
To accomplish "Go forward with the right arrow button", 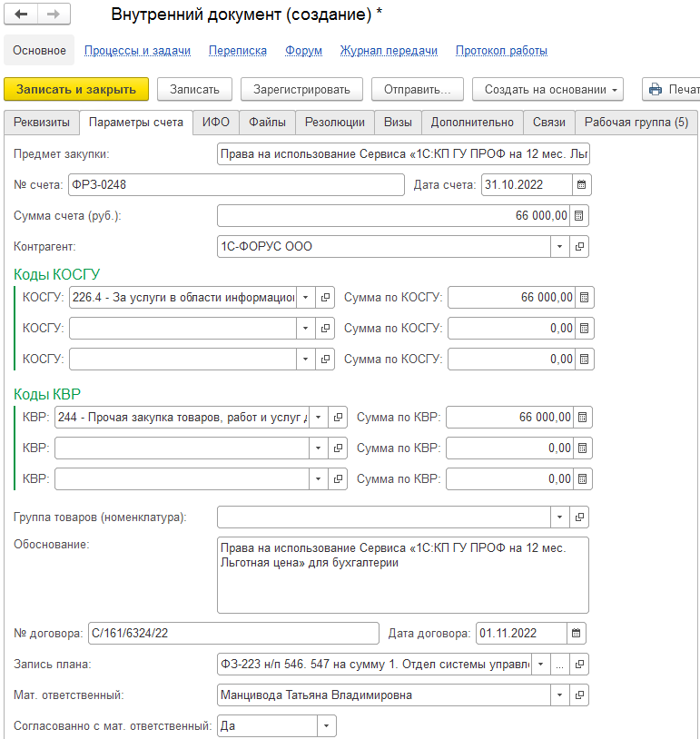I will (x=54, y=15).
